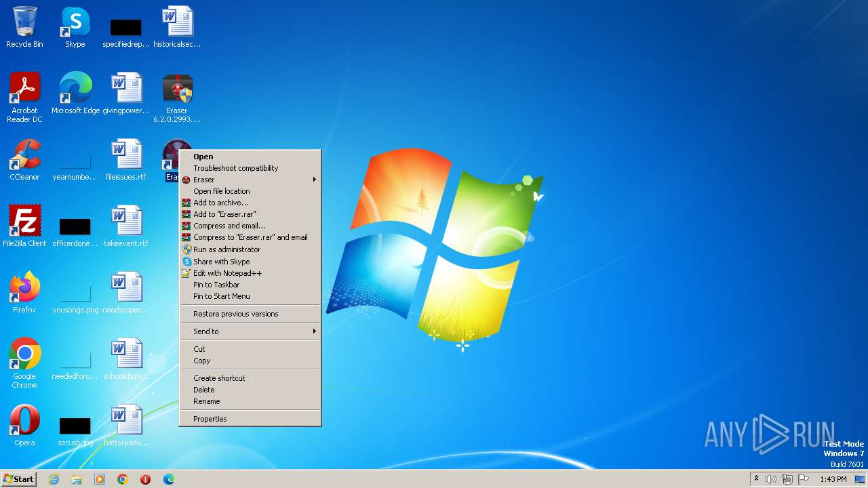Choose Edit with Notepad++
The height and width of the screenshot is (488, 868).
click(250, 273)
